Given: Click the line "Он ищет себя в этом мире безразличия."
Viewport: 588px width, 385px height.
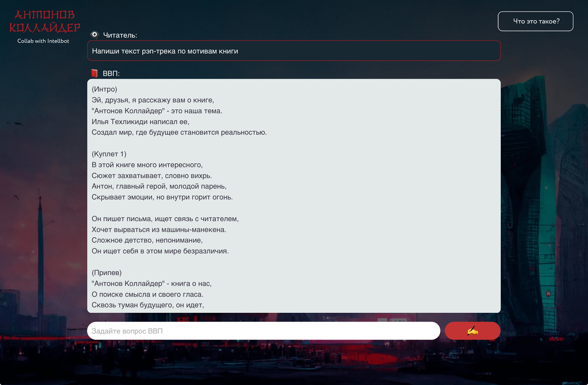Looking at the screenshot, I should (160, 251).
